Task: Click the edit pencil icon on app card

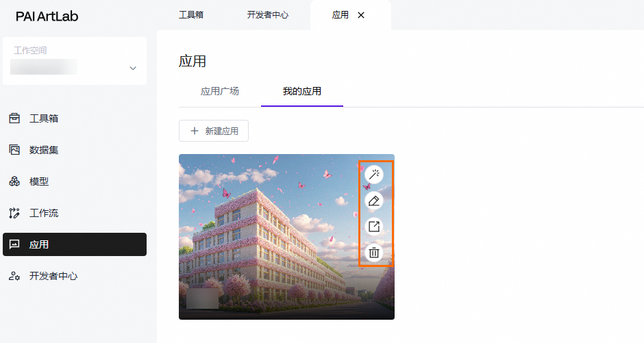Action: [374, 201]
